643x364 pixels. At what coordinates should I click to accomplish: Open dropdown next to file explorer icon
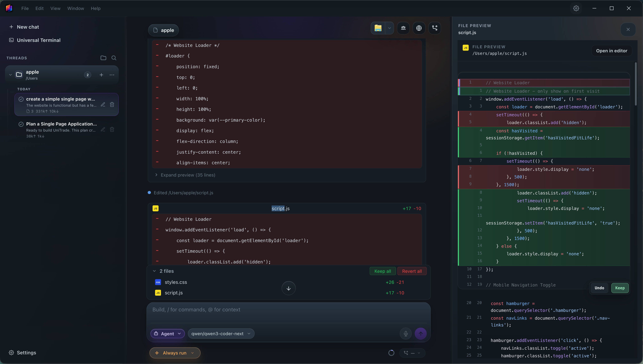pos(389,28)
